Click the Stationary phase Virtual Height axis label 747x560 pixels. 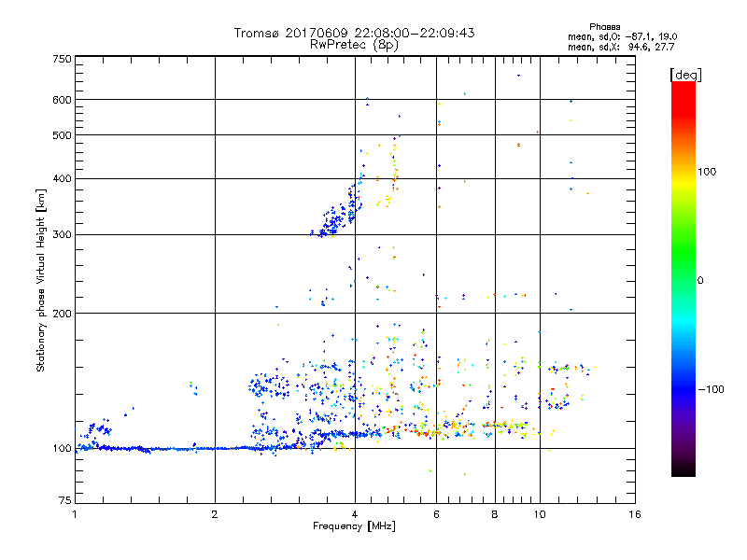pyautogui.click(x=41, y=280)
